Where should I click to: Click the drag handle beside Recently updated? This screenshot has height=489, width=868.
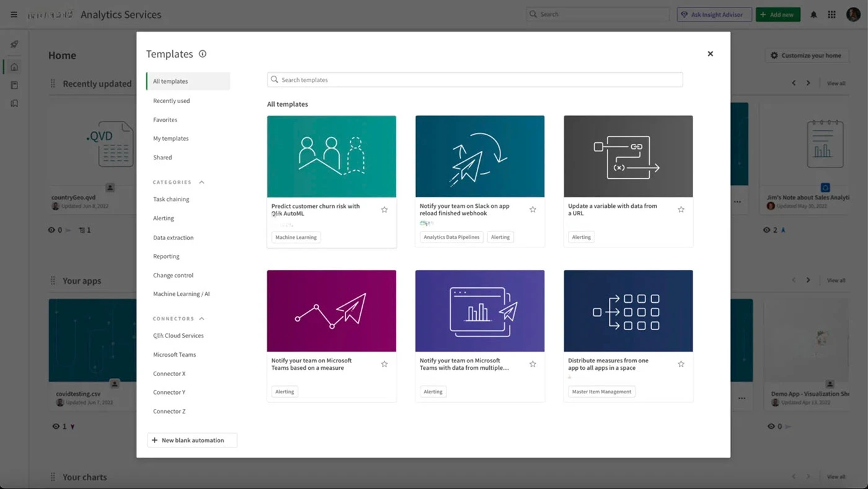click(x=53, y=84)
